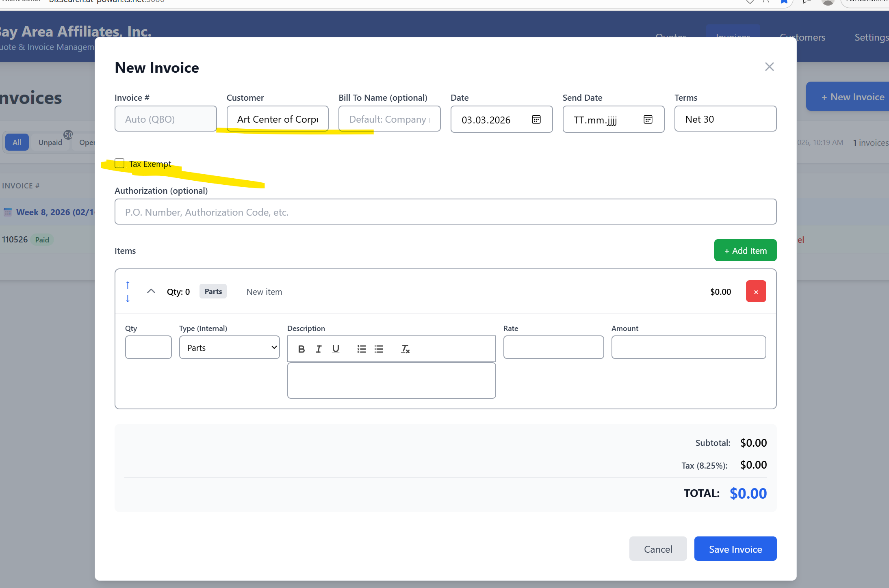889x588 pixels.
Task: Open the Date calendar picker icon
Action: [536, 119]
